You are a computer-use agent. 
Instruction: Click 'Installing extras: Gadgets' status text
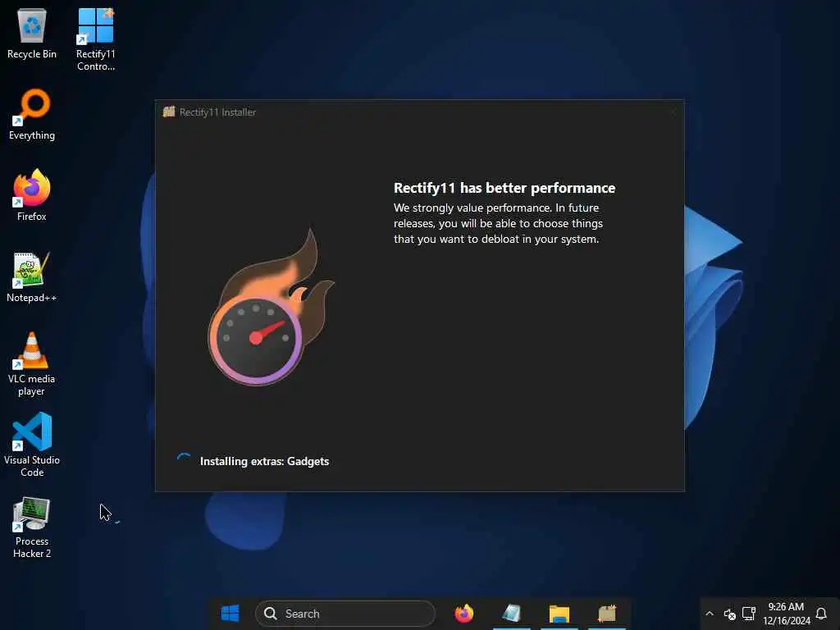(x=264, y=461)
